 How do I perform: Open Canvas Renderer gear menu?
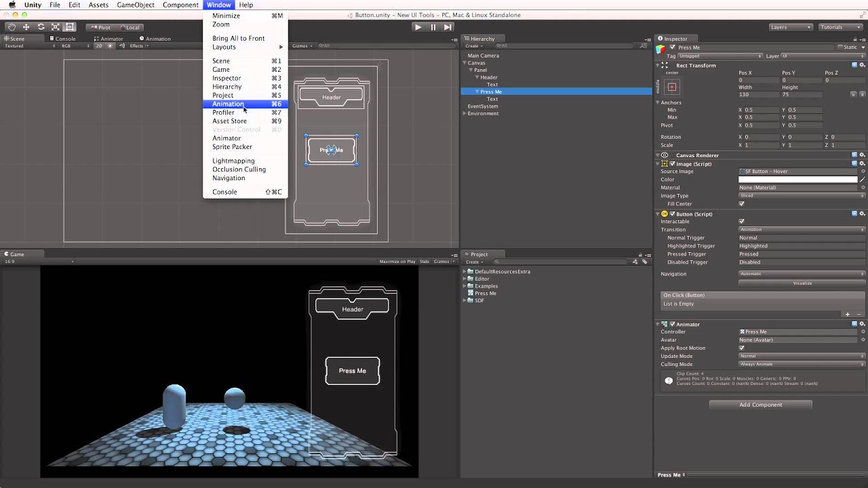(863, 155)
